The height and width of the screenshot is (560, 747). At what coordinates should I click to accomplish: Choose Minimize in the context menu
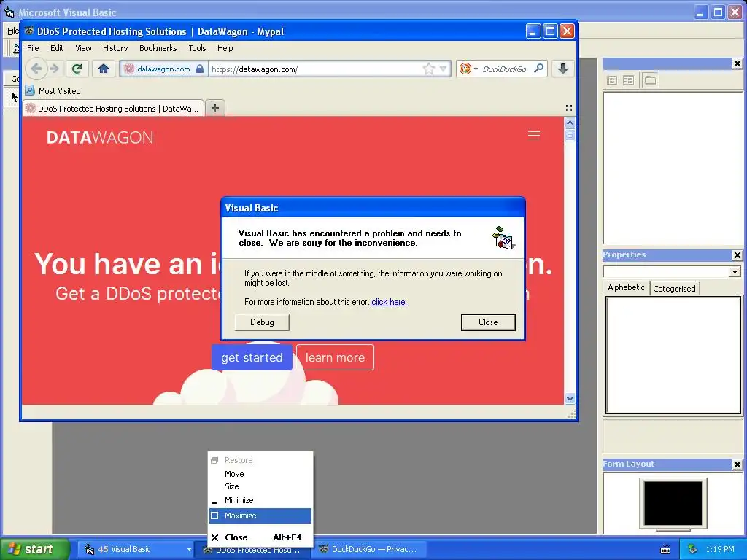(260, 500)
